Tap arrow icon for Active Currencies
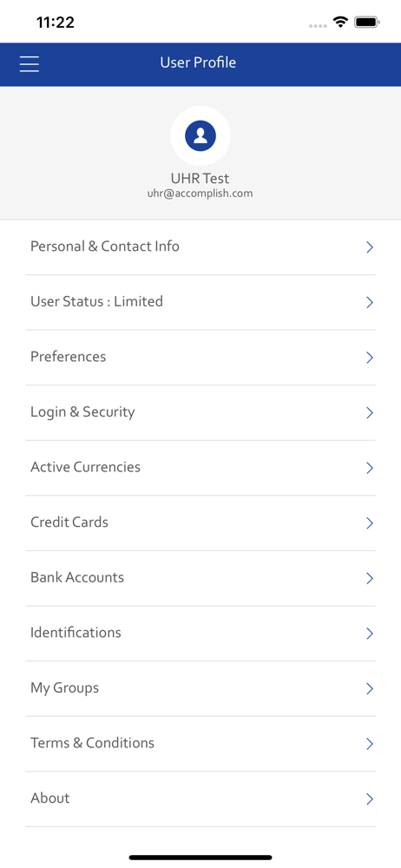This screenshot has width=401, height=868. tap(370, 468)
